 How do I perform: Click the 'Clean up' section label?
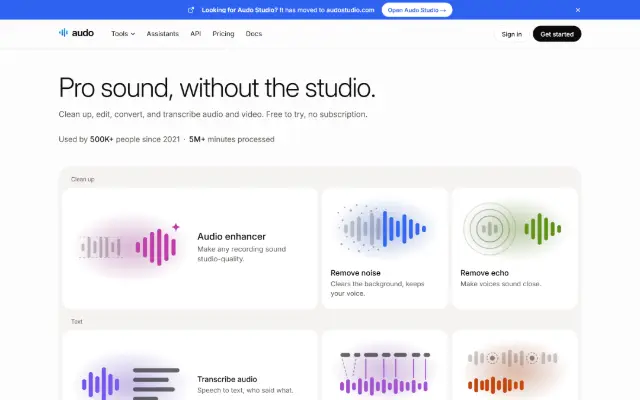pos(82,179)
